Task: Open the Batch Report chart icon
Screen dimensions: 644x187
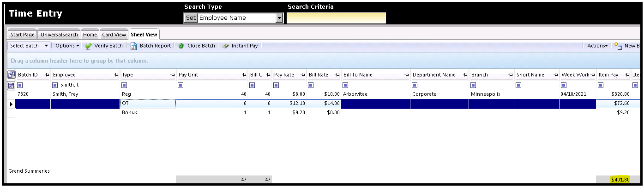Action: (133, 46)
